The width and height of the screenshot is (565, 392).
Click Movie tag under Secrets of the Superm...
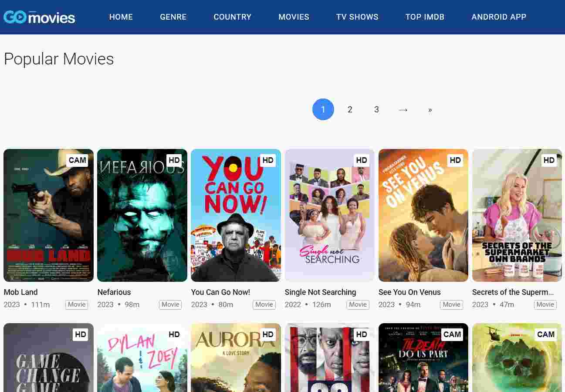coord(545,304)
